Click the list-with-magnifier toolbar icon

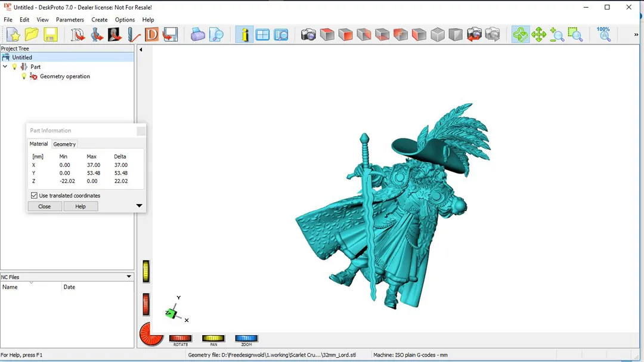tap(281, 35)
